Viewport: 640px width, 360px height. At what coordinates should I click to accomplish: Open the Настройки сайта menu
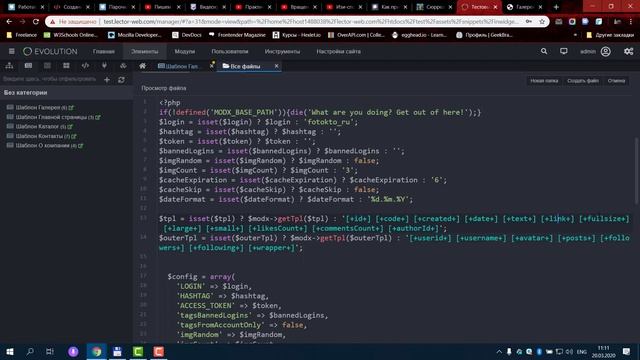pos(338,51)
